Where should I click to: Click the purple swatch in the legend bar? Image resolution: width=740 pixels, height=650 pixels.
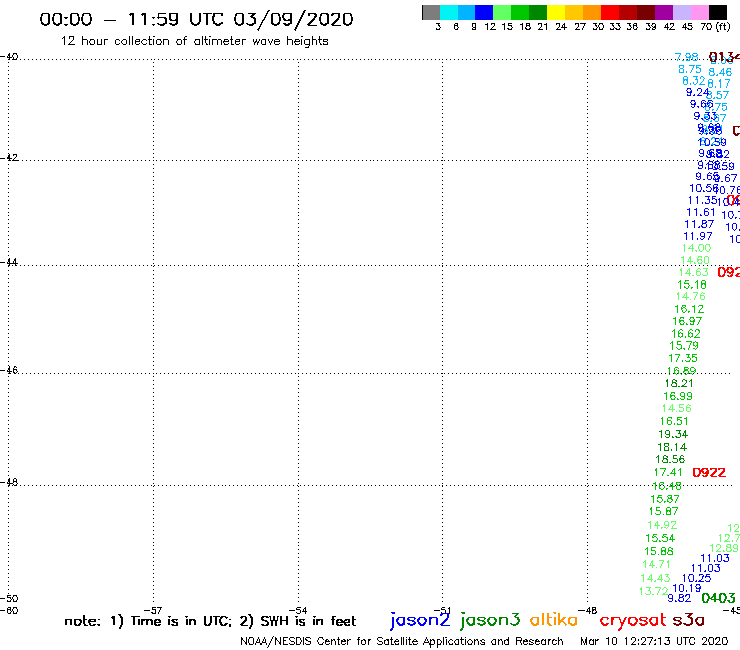pyautogui.click(x=664, y=12)
